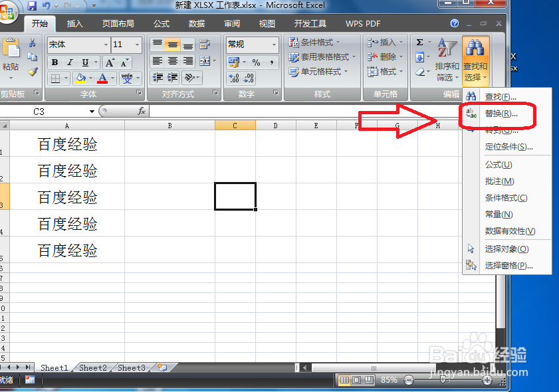Screen dimensions: 559x392
Task: Open the font size dropdown showing 11
Action: click(x=137, y=45)
